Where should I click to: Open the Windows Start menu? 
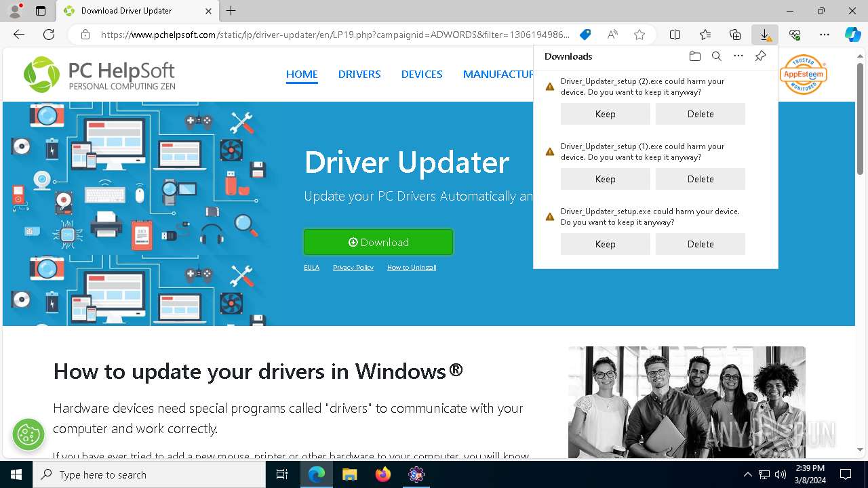pos(16,474)
